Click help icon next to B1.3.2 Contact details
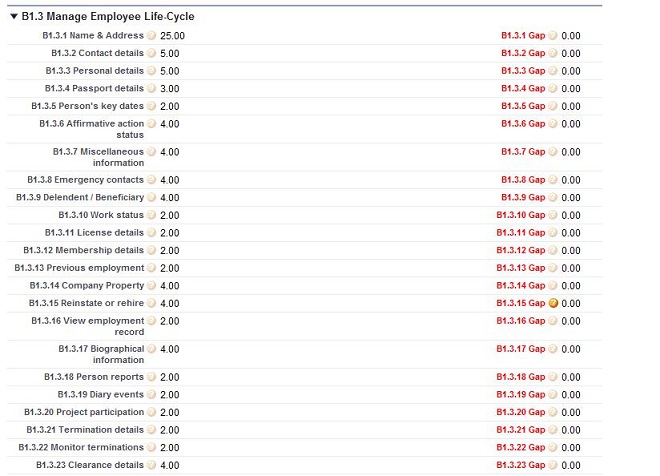The height and width of the screenshot is (476, 660). pyautogui.click(x=152, y=53)
